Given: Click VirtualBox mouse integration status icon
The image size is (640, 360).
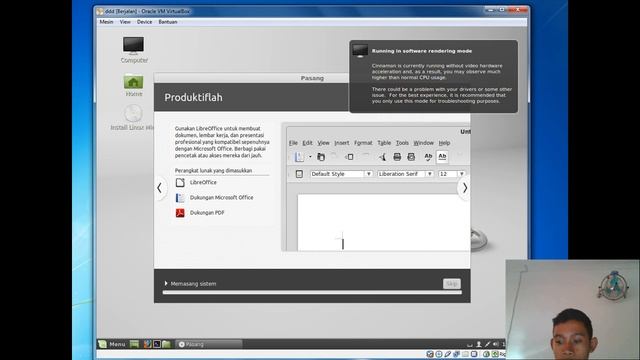Looking at the screenshot, I should (487, 354).
